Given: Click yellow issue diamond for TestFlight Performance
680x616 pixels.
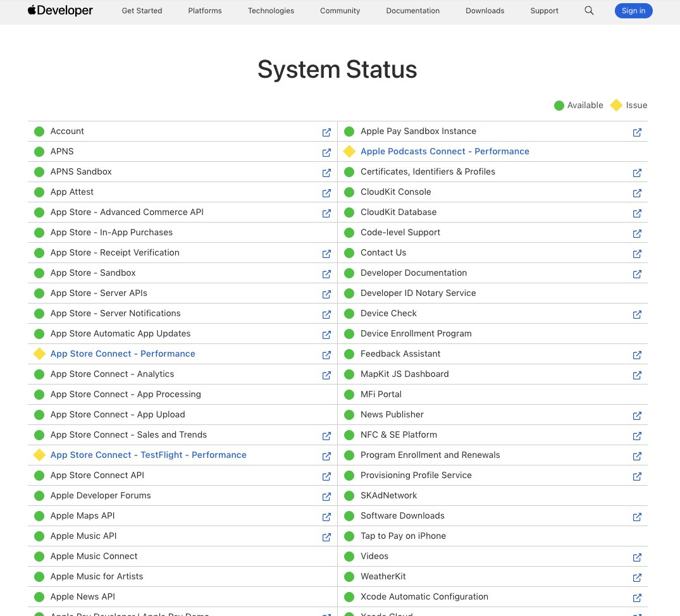Looking at the screenshot, I should (39, 455).
